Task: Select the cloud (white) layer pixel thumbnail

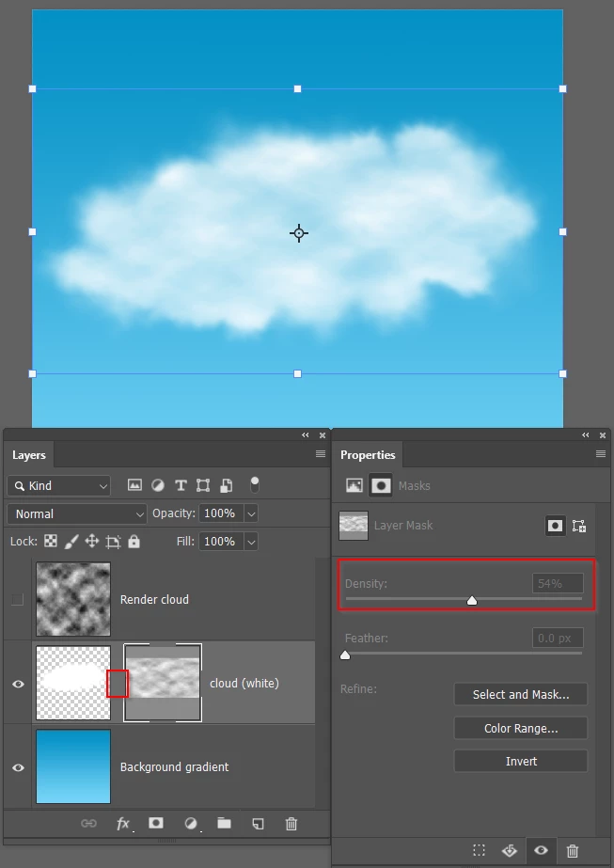Action: (x=73, y=683)
